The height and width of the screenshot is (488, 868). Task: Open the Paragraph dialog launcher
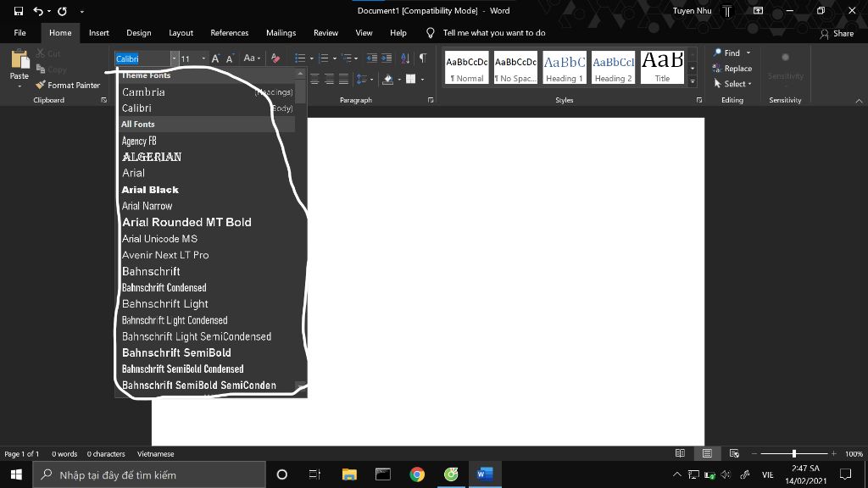coord(431,100)
